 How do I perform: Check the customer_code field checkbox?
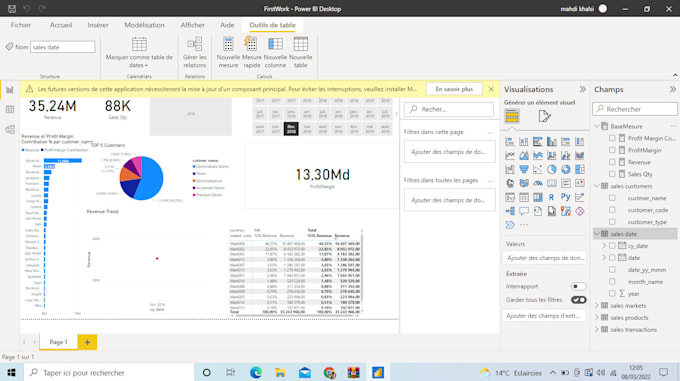pyautogui.click(x=612, y=210)
